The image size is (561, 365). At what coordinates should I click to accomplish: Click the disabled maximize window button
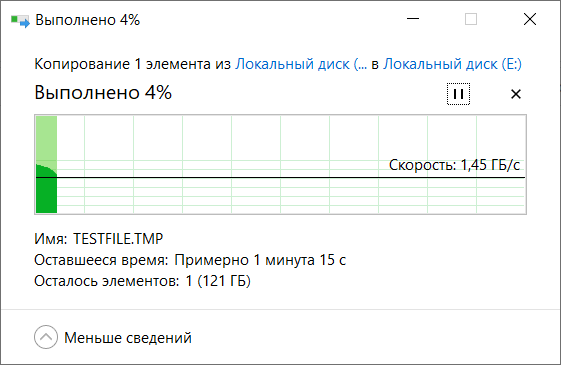tap(471, 19)
